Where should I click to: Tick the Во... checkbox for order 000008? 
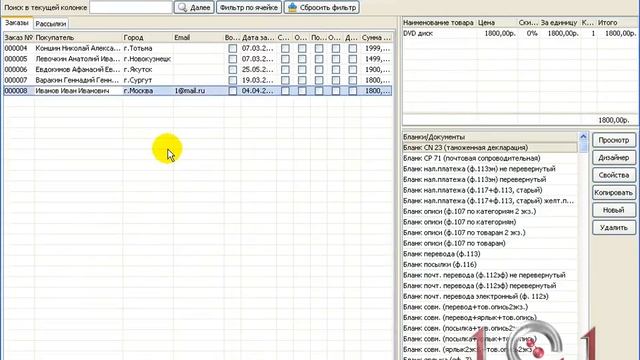(x=233, y=91)
